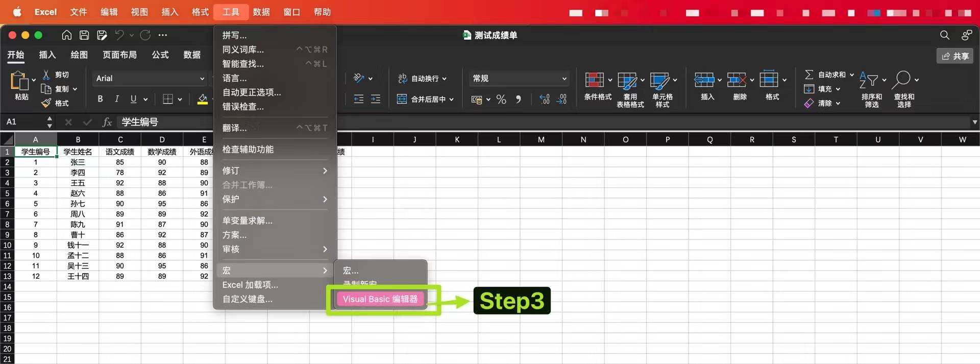Click Merge and Center (合并后居中)
Viewport: 980px width, 364px height.
425,99
